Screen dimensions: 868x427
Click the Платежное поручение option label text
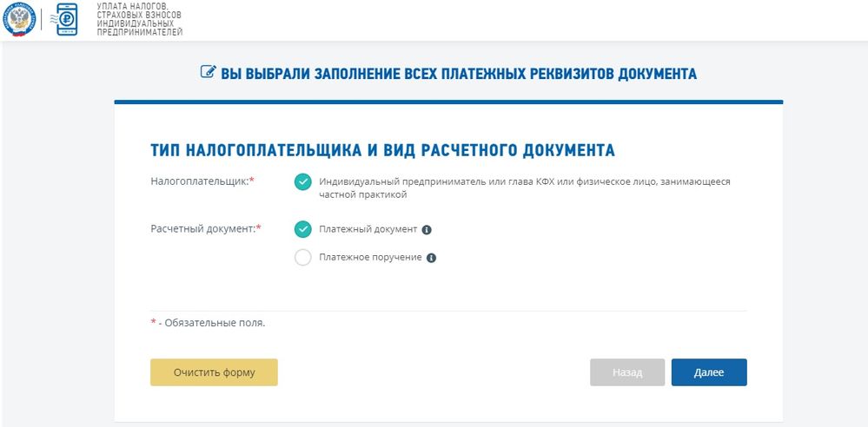click(x=370, y=257)
